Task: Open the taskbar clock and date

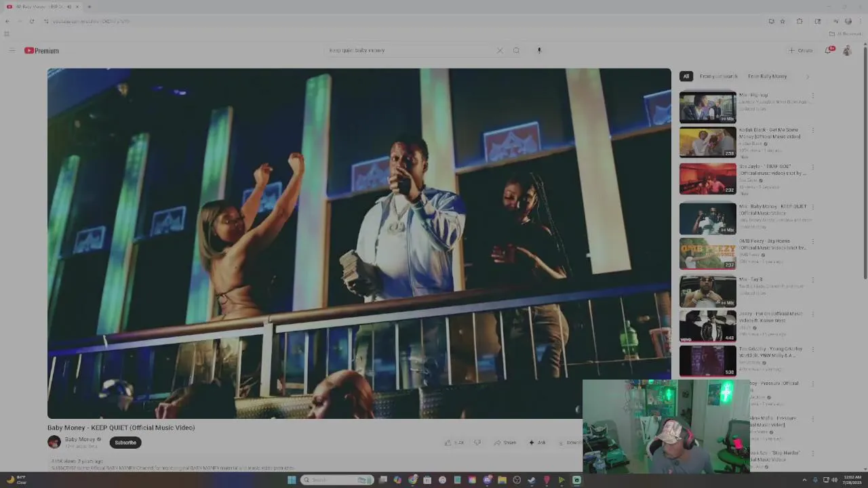Action: coord(853,480)
